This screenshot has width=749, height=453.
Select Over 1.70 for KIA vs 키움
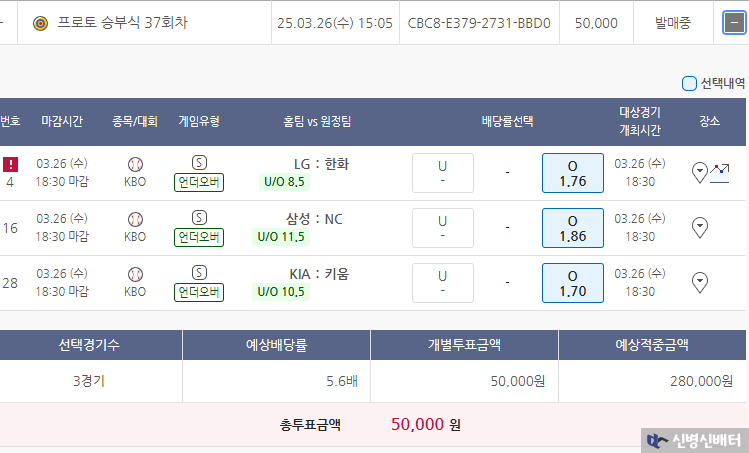(x=573, y=283)
